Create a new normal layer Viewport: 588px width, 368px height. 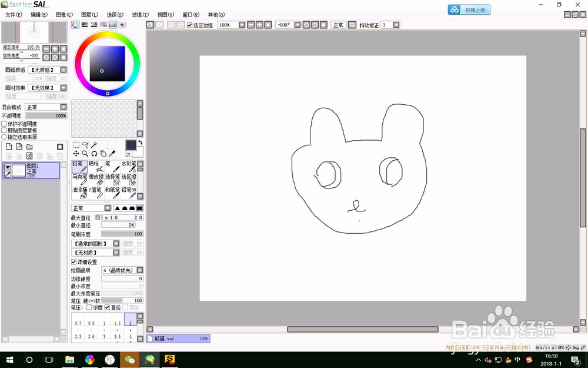(x=9, y=147)
